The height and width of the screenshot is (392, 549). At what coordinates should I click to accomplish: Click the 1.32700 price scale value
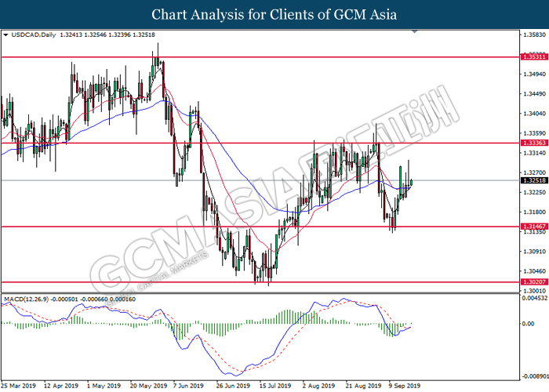pos(535,172)
